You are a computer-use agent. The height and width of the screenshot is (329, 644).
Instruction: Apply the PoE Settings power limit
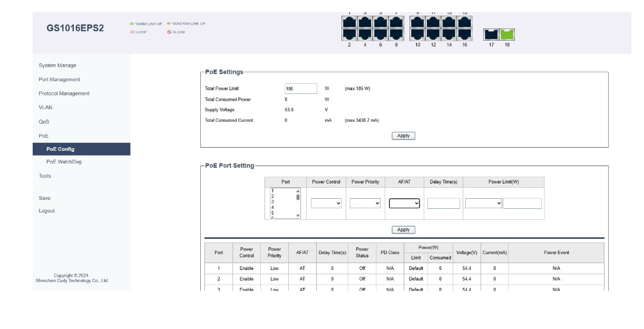(x=404, y=136)
